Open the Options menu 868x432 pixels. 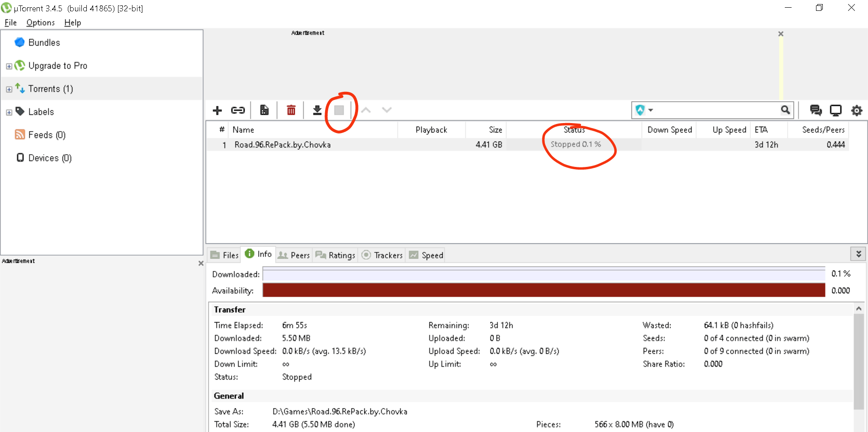(40, 23)
